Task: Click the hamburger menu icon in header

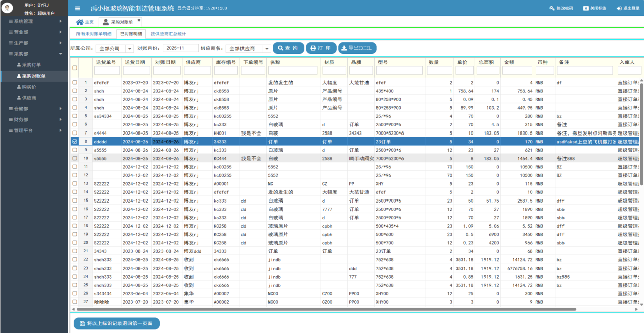Action: point(77,8)
